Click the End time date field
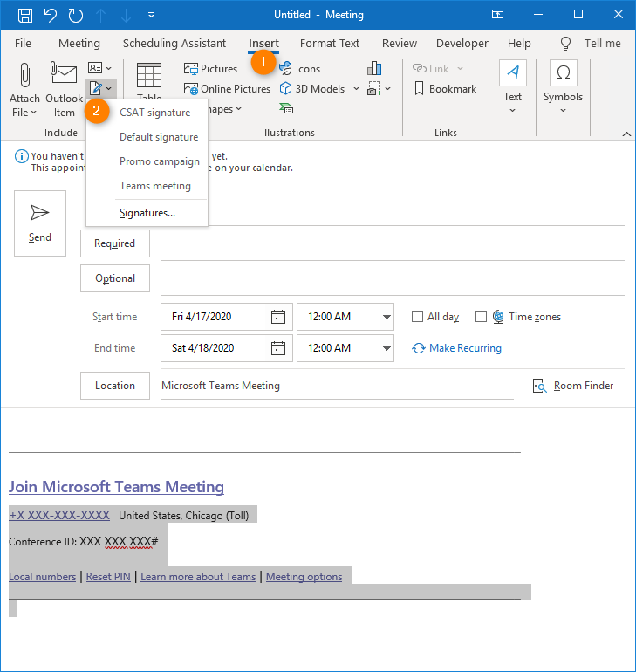The width and height of the screenshot is (636, 672). [227, 348]
